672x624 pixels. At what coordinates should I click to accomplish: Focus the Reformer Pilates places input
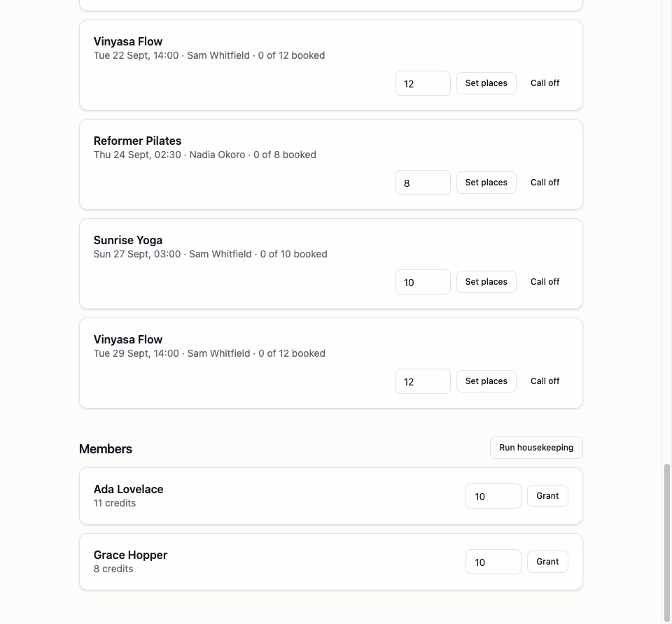tap(423, 183)
